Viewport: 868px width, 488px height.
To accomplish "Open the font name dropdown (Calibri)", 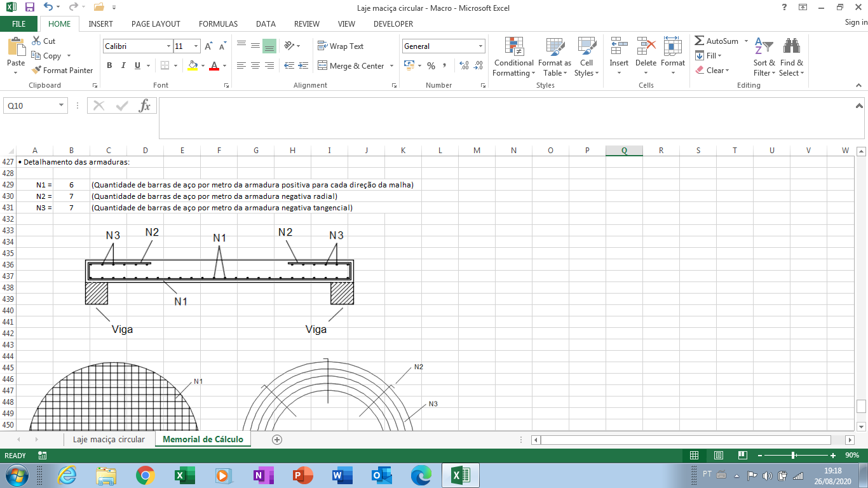I will point(168,46).
